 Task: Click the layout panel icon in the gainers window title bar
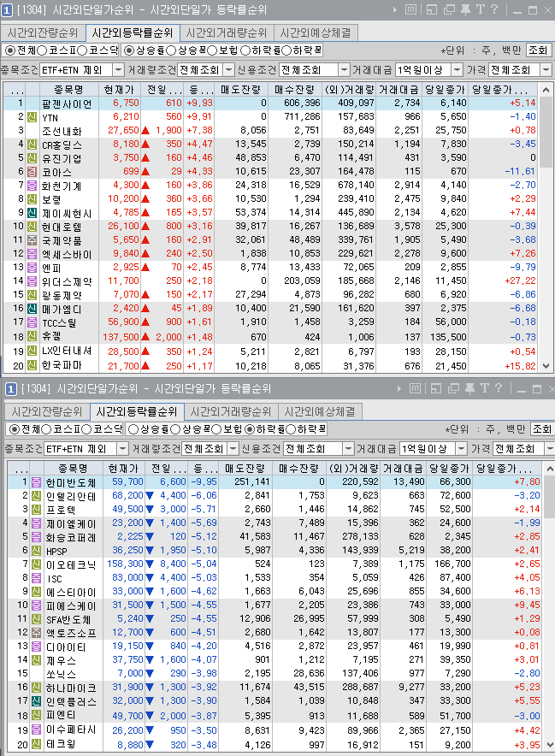(x=432, y=9)
